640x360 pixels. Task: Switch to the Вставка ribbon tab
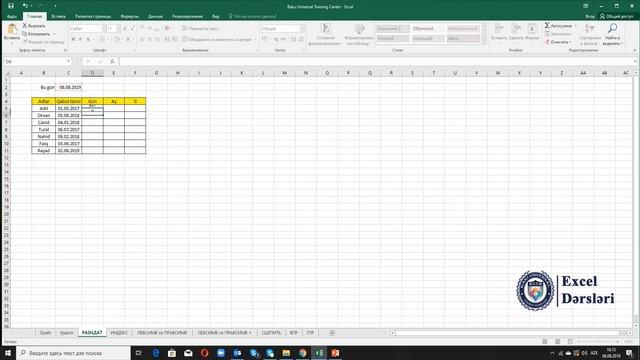point(59,16)
